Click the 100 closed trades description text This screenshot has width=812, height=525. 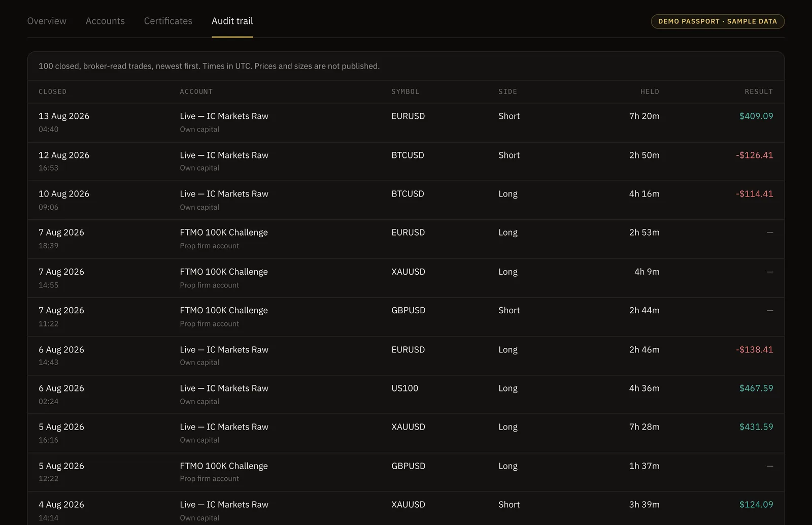[x=209, y=66]
